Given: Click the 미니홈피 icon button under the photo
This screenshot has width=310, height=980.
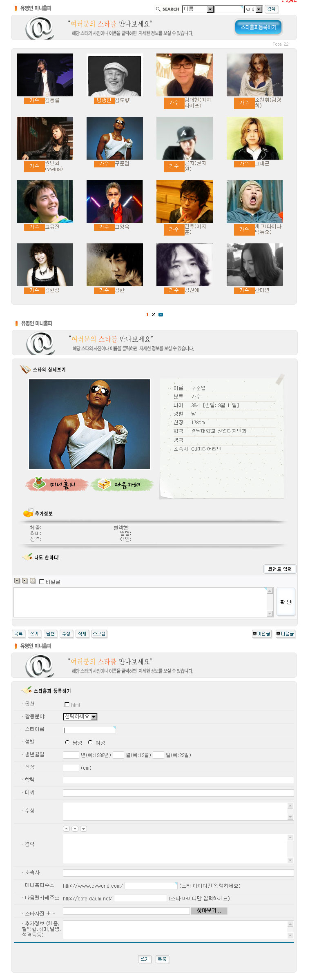Looking at the screenshot, I should click(x=57, y=484).
